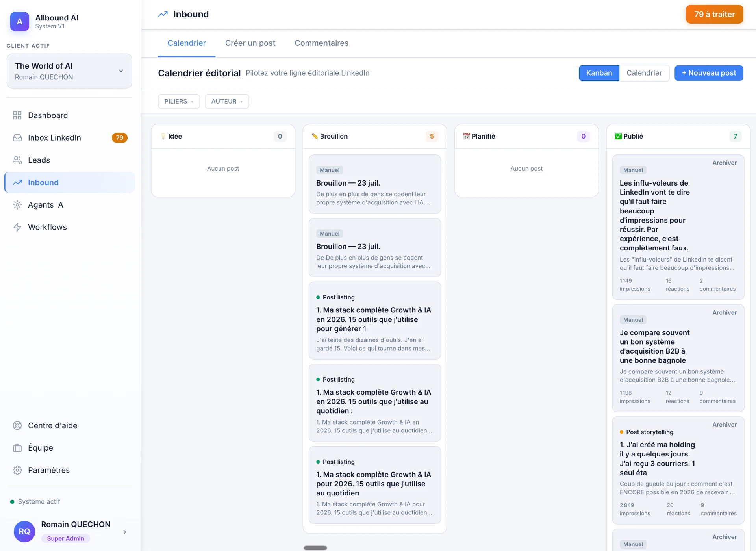The width and height of the screenshot is (756, 551).
Task: Click '2 849 impressions' stat
Action: (635, 509)
